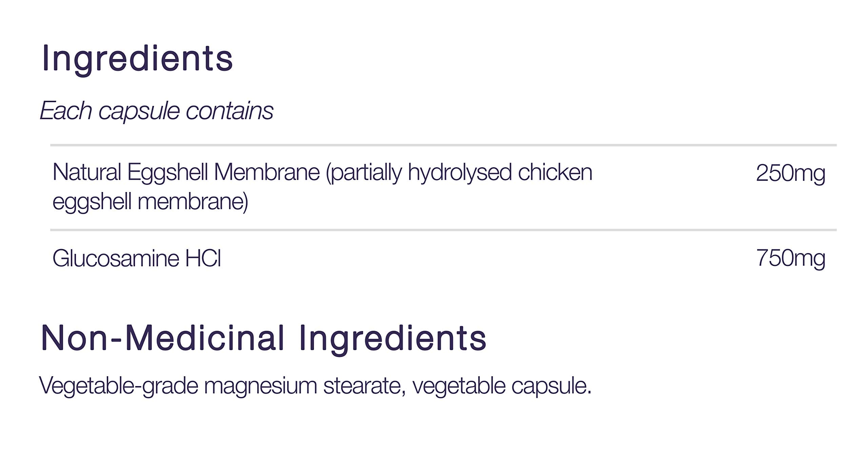Click the words "Natural Eggshell Membrane"

point(186,172)
